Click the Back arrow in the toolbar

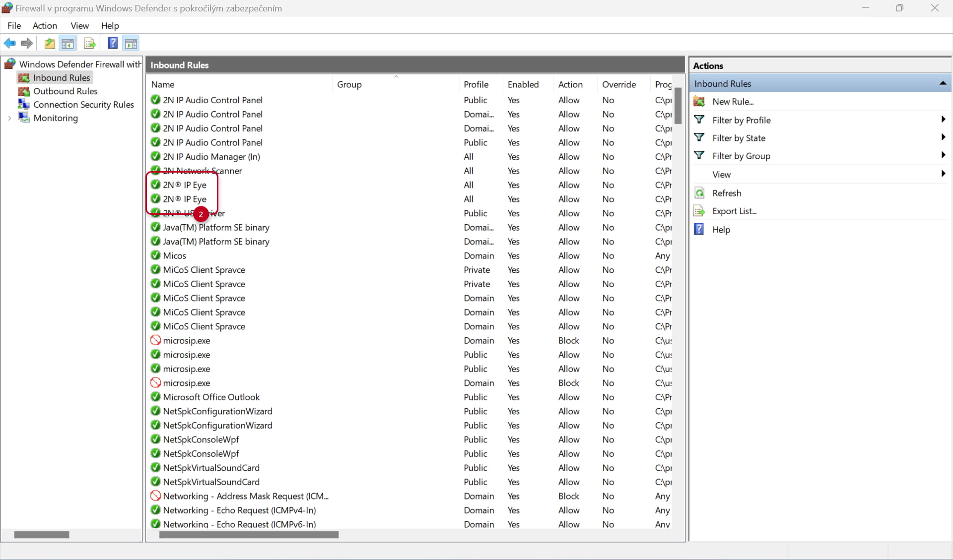tap(9, 44)
